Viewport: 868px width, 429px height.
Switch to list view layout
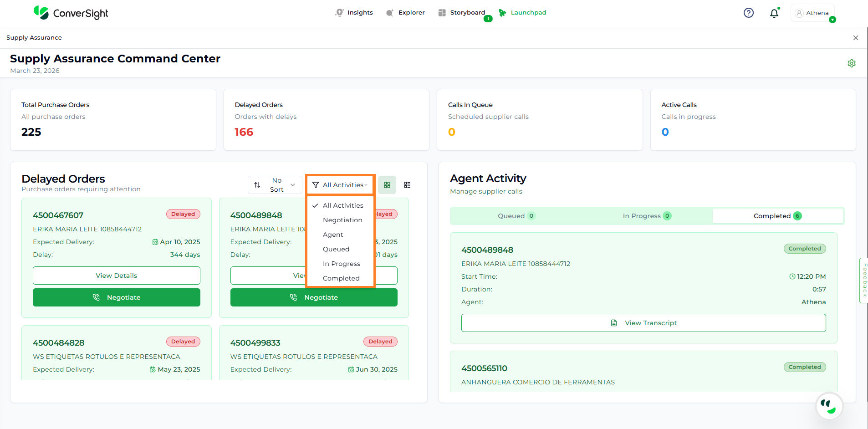(407, 185)
